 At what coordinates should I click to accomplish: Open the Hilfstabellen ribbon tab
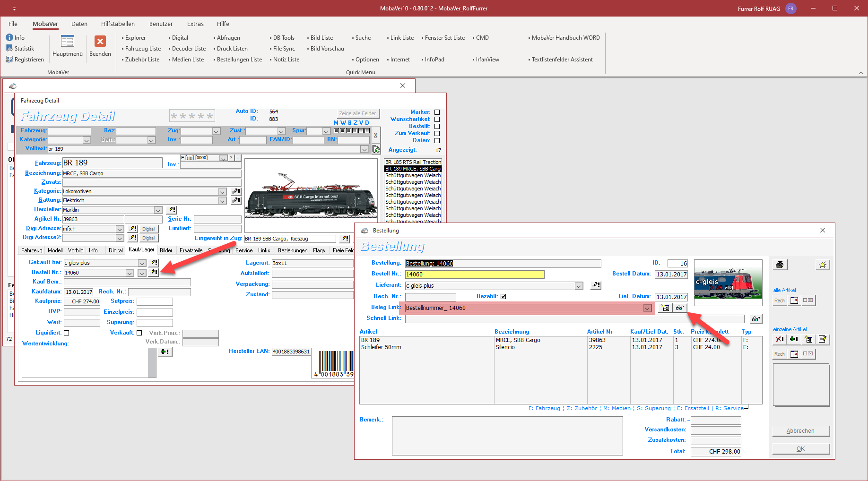pyautogui.click(x=118, y=24)
